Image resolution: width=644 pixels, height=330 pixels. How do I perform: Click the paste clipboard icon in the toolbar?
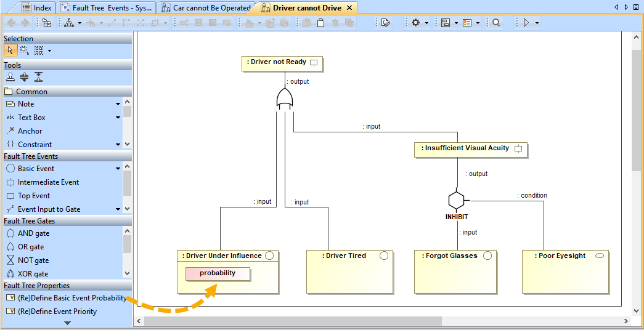[321, 23]
